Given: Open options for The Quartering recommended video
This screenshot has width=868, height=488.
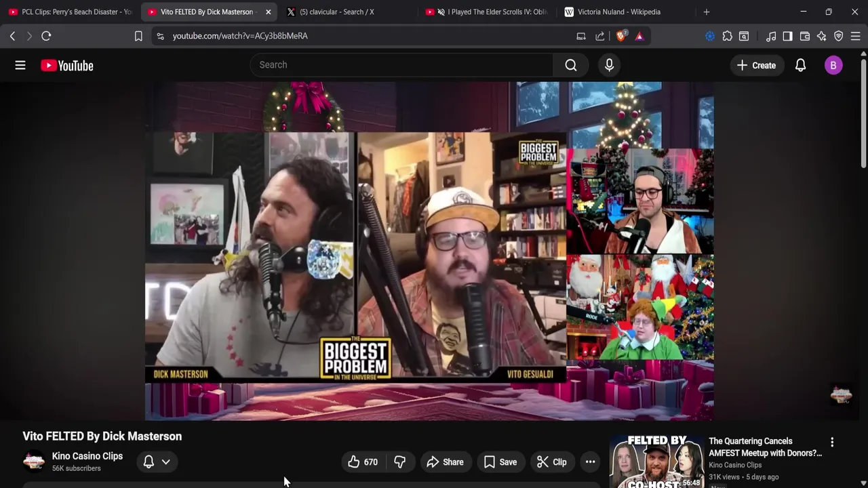Looking at the screenshot, I should tap(832, 442).
